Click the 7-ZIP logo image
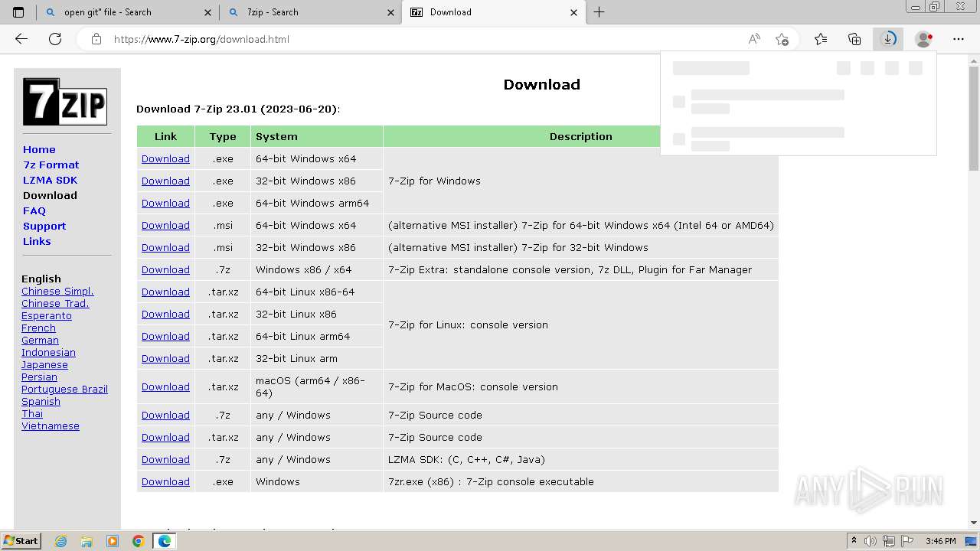980x551 pixels. tap(64, 102)
